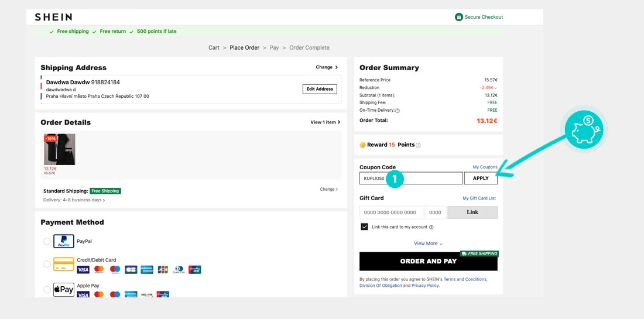This screenshot has height=319, width=644.
Task: Click the Maestro logo under Credit/Debit Card
Action: (x=115, y=270)
